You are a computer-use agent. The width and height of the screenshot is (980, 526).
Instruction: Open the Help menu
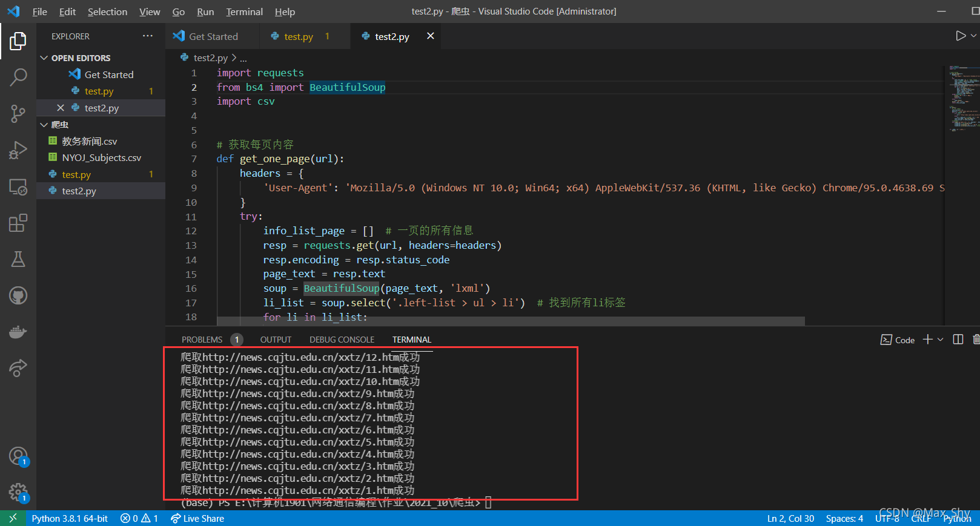coord(285,12)
